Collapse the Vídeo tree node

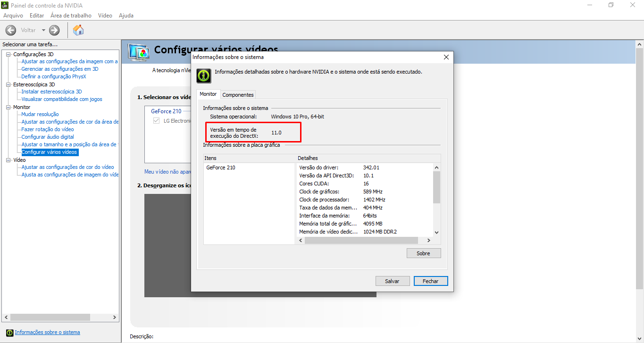pos(8,160)
